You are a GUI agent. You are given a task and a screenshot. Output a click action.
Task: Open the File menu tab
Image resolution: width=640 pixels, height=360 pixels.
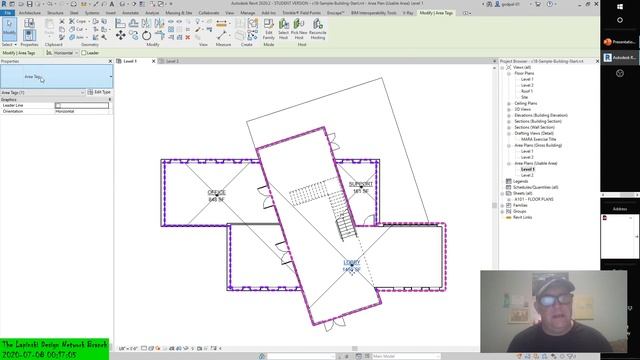(7, 13)
